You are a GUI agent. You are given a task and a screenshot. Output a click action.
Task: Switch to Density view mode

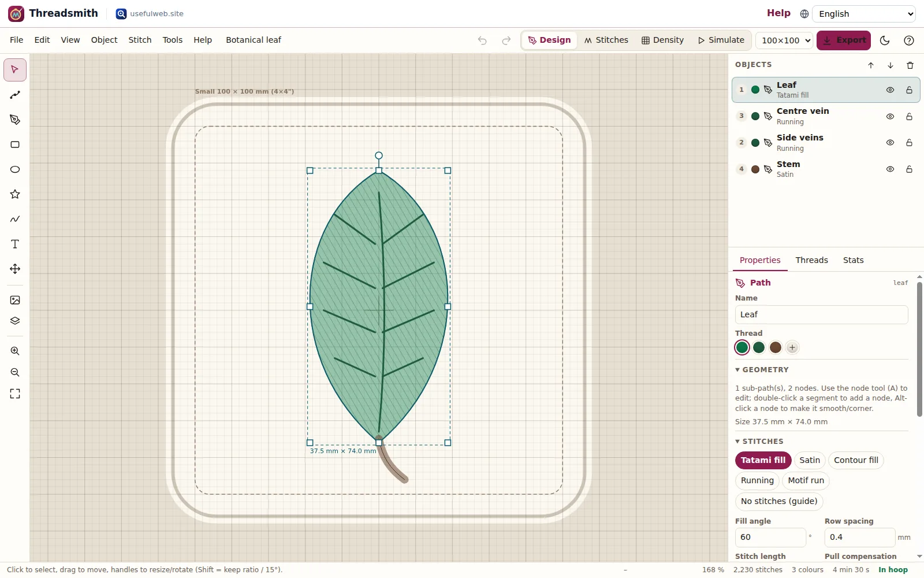pyautogui.click(x=662, y=40)
